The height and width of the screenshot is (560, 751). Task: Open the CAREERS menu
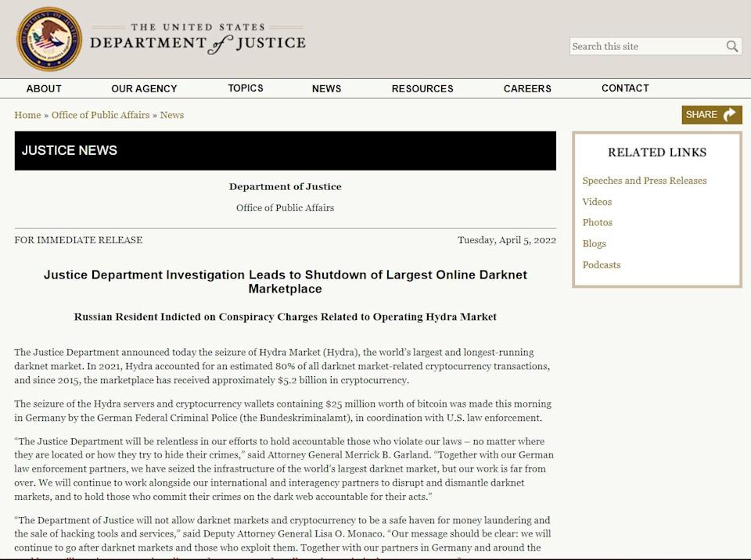[x=527, y=88]
